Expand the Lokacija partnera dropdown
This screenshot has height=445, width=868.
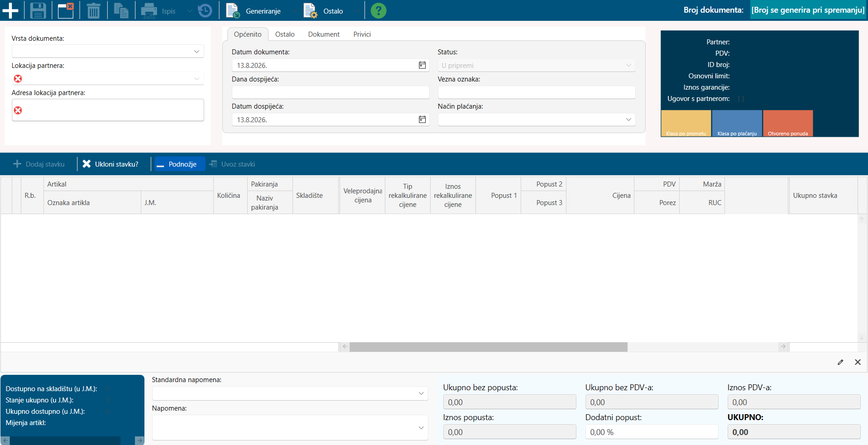point(197,79)
